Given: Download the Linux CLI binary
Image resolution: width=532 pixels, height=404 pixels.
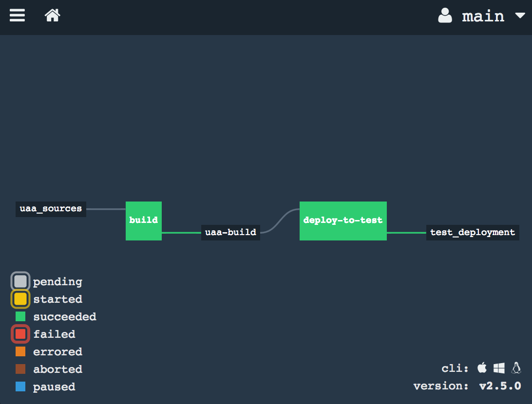Looking at the screenshot, I should point(516,368).
